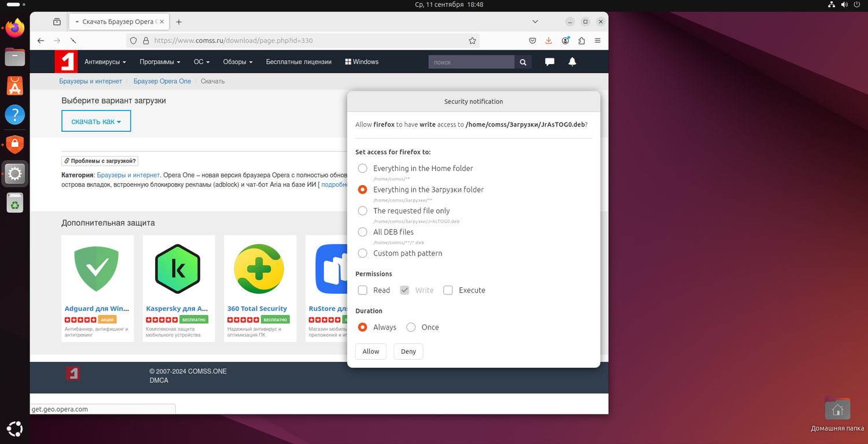Open Бесплатные лицензии in the site menu
Viewport: 868px width, 444px height.
pos(299,62)
